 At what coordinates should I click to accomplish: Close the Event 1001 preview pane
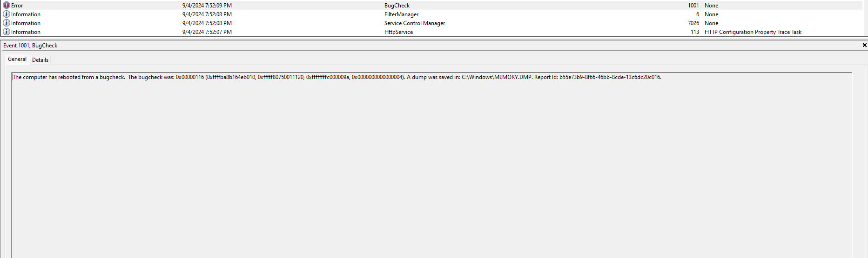pos(864,45)
